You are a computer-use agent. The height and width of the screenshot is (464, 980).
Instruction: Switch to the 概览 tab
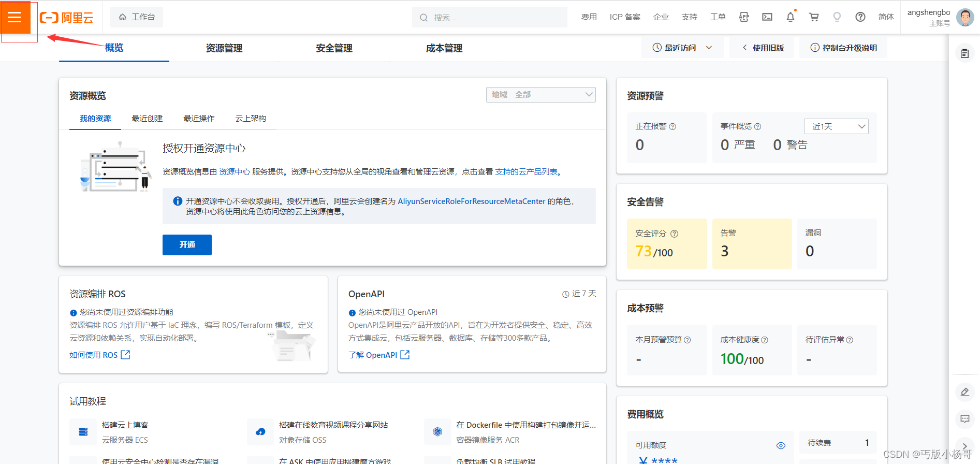pos(114,48)
